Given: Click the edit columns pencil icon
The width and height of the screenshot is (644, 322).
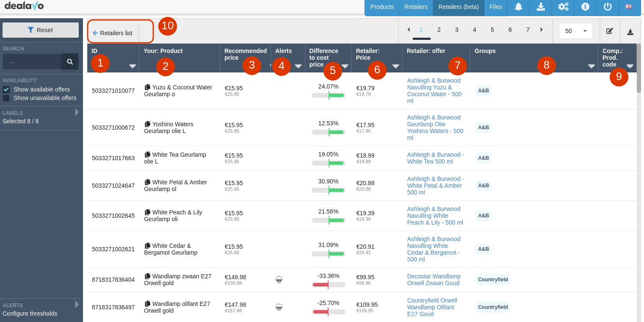Looking at the screenshot, I should coord(610,31).
